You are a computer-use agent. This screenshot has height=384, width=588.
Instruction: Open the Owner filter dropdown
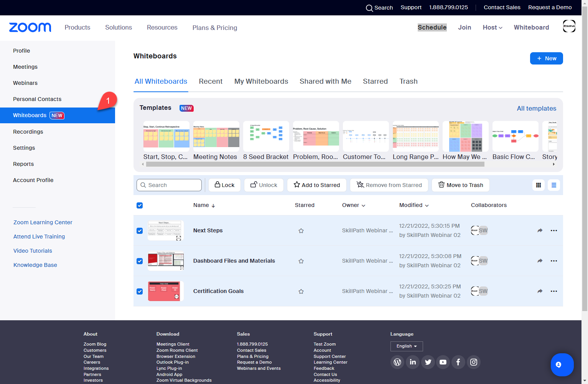pos(354,205)
